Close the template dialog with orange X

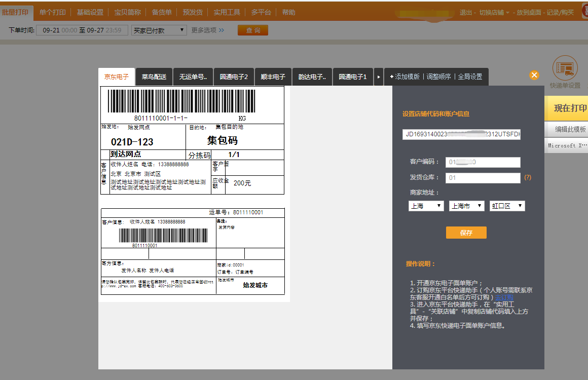pyautogui.click(x=534, y=75)
